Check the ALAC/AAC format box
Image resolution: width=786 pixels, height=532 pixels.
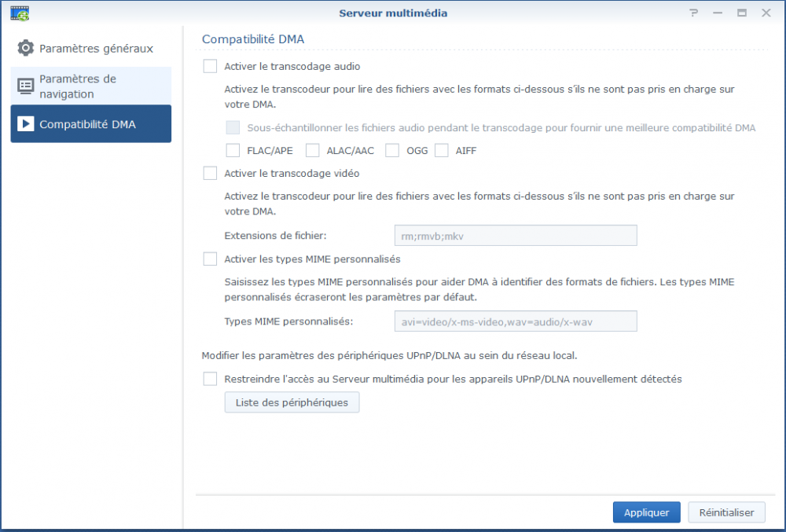pos(313,150)
